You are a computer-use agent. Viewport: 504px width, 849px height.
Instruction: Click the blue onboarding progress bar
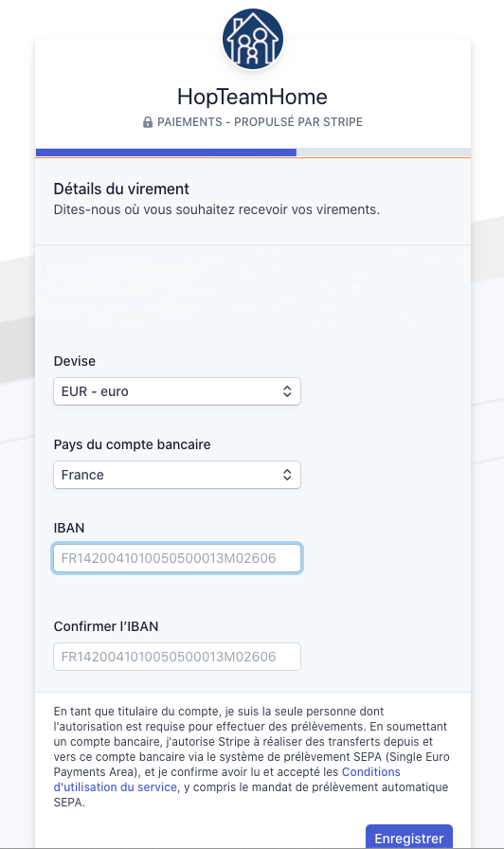coord(166,153)
